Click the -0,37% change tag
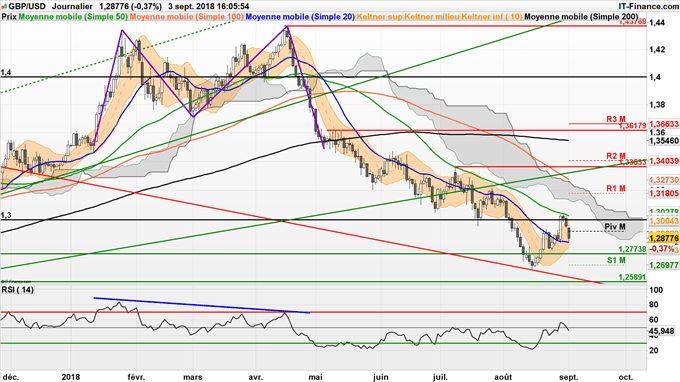 (x=663, y=249)
